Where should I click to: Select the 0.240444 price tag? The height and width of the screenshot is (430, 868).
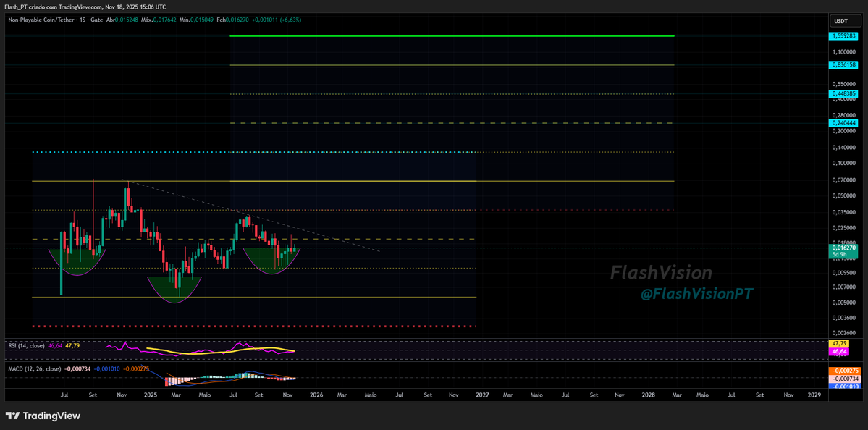843,122
